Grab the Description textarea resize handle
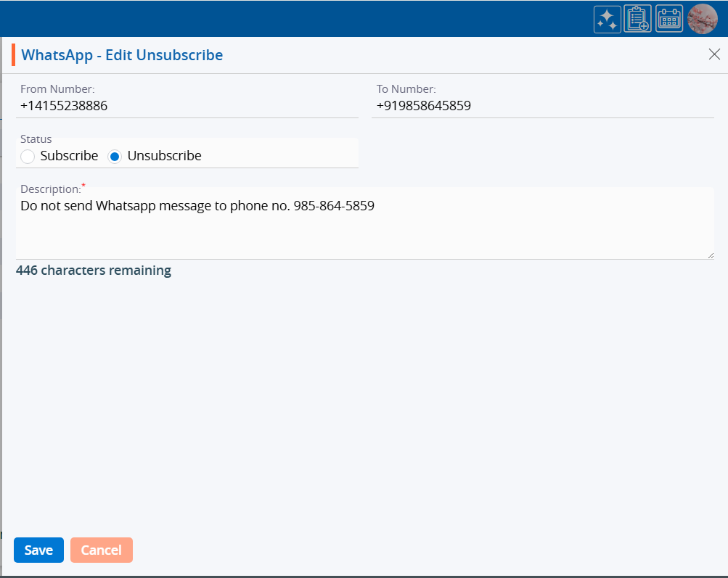Image resolution: width=728 pixels, height=578 pixels. pos(711,255)
